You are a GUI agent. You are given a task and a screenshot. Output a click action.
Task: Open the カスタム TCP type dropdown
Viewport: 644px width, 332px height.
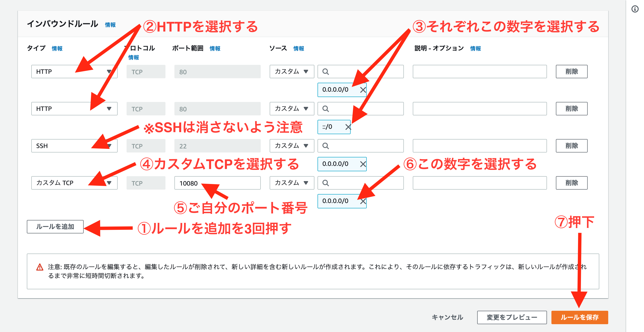[74, 183]
